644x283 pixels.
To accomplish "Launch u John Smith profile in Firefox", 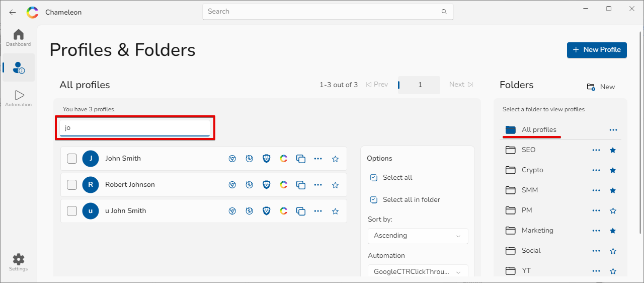I will tap(249, 211).
